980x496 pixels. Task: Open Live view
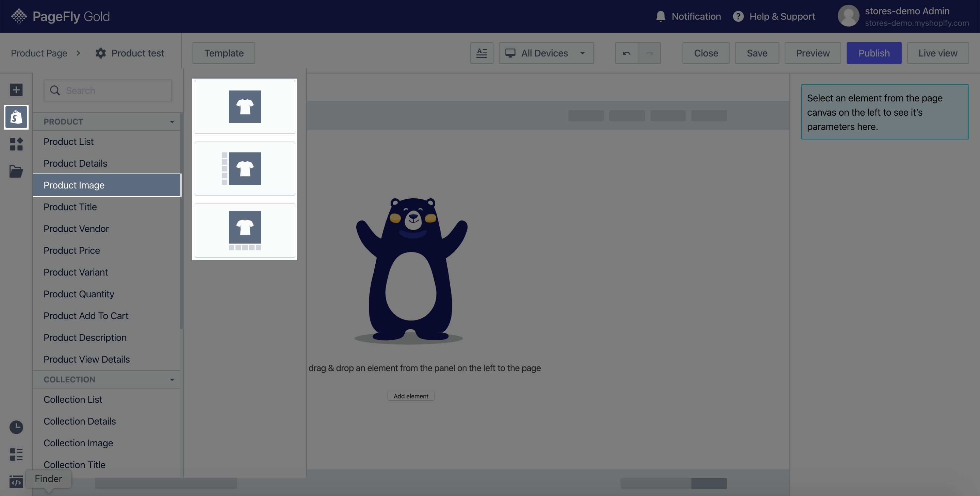click(x=938, y=53)
